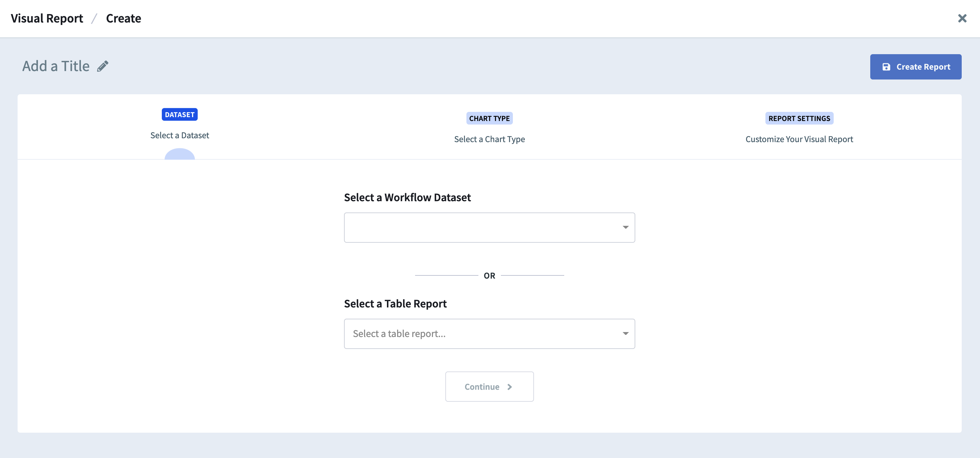Select the REPORT SETTINGS step
Viewport: 980px width, 458px height.
click(799, 118)
